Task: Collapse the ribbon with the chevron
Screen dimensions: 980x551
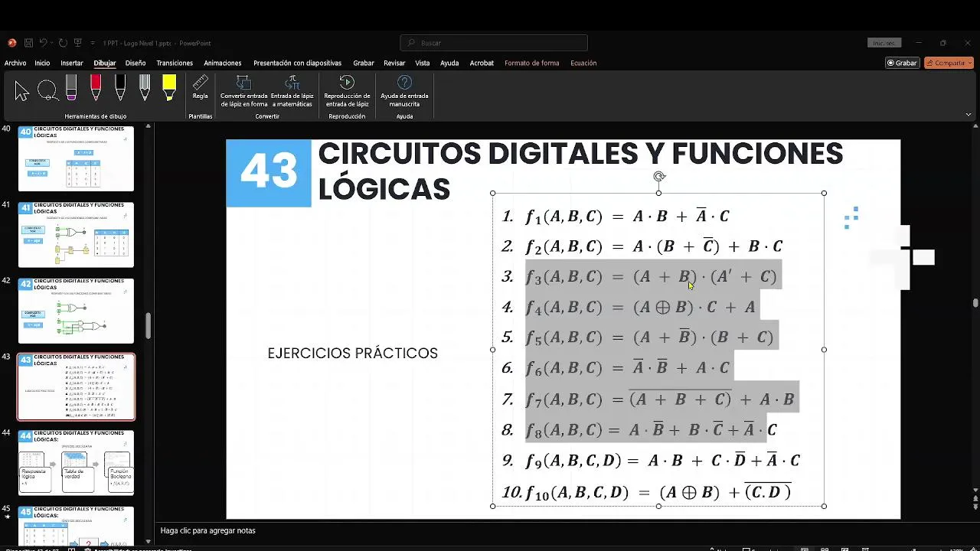Action: pos(969,115)
